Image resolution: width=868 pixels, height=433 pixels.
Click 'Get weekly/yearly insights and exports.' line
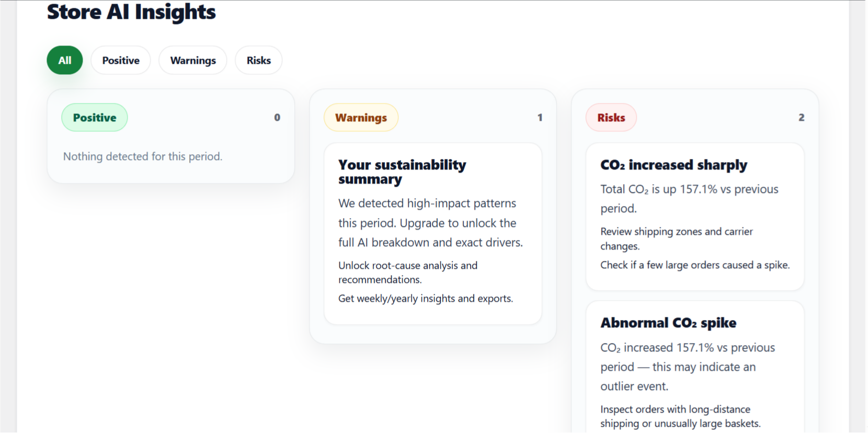[x=426, y=299]
